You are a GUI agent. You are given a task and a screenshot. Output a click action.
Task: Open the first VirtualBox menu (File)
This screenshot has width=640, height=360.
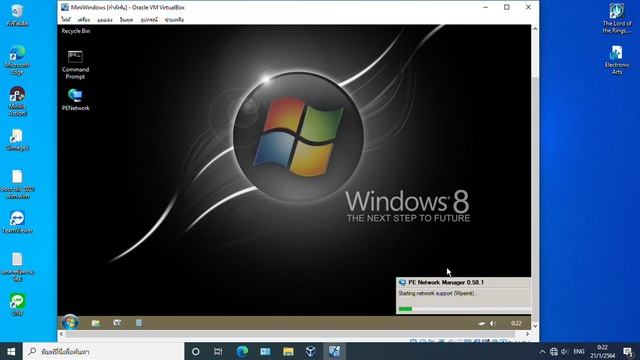pos(66,20)
